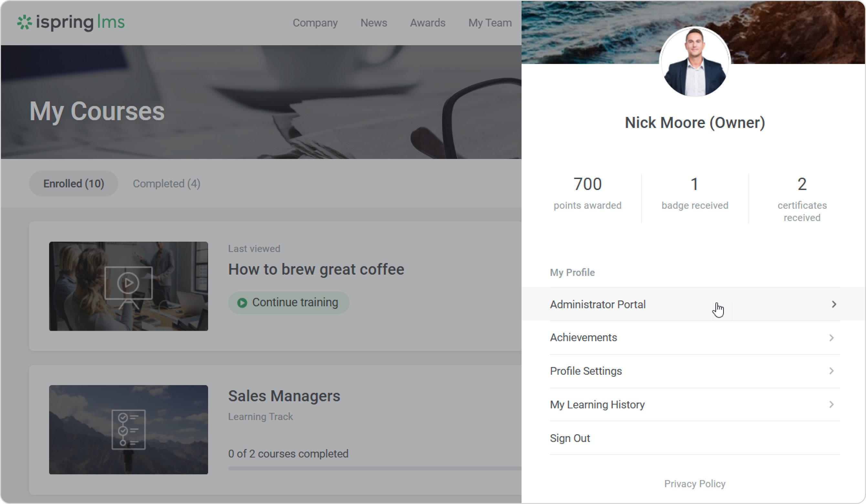Viewport: 866px width, 504px height.
Task: Click the chevron beside Achievements
Action: (x=831, y=338)
